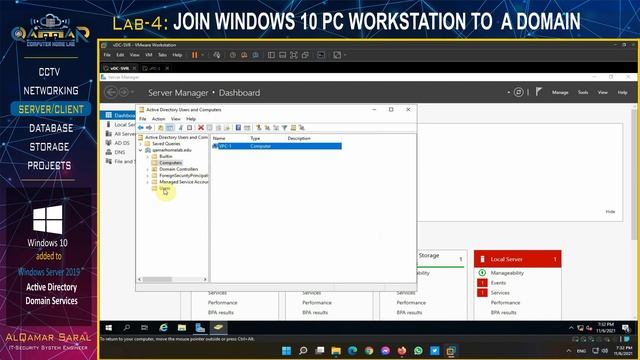Click guest taskbar File Explorer icon
640x360 pixels.
(x=182, y=328)
